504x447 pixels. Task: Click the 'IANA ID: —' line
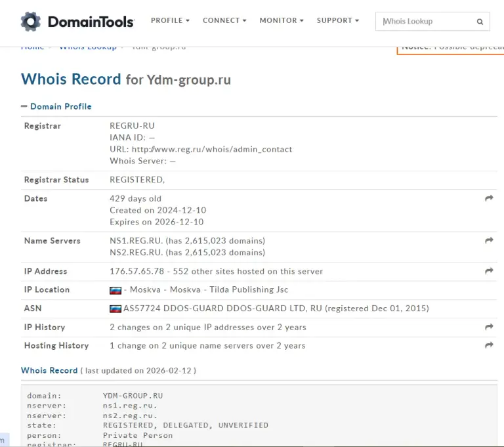[x=132, y=138]
